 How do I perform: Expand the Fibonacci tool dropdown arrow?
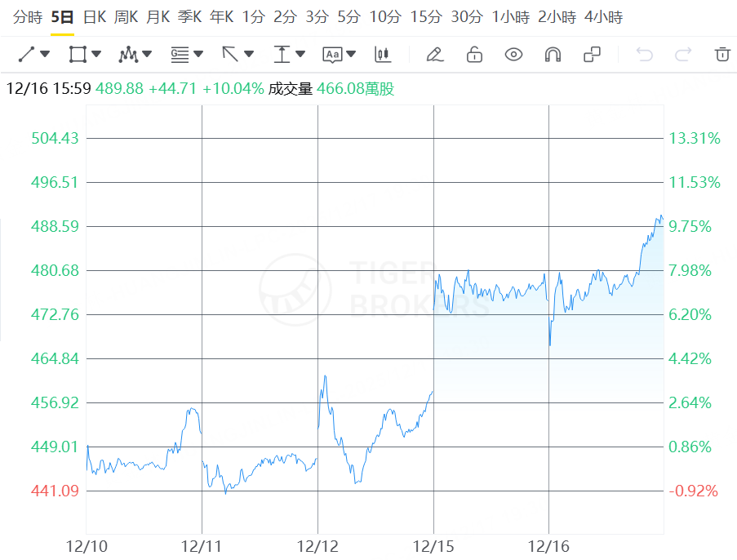(x=198, y=54)
